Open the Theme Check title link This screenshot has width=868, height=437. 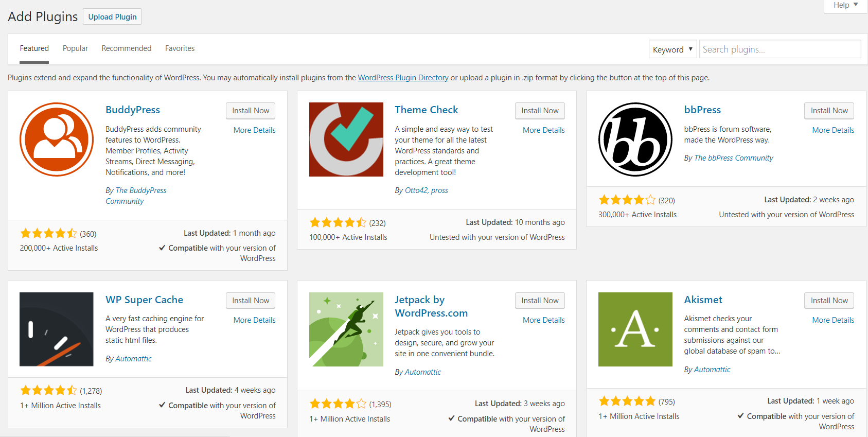click(426, 110)
